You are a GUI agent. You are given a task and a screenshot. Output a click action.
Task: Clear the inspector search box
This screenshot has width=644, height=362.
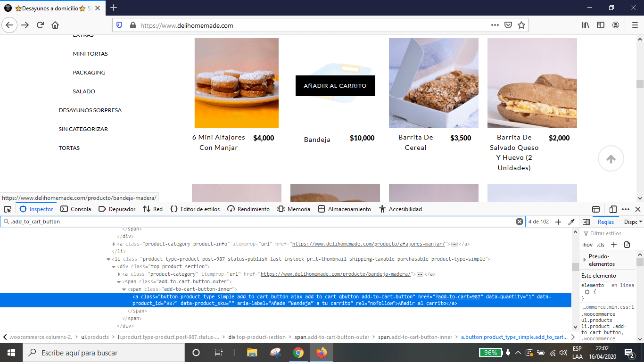[520, 222]
